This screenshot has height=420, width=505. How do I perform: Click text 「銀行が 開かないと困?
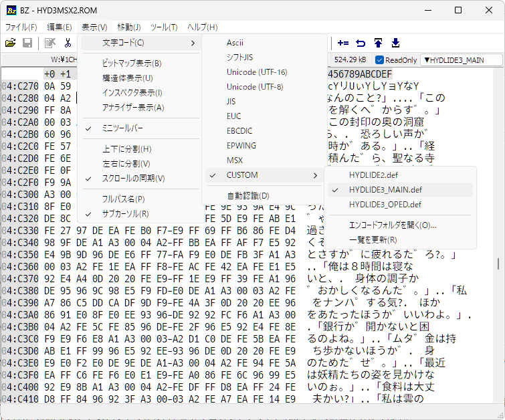point(371,327)
